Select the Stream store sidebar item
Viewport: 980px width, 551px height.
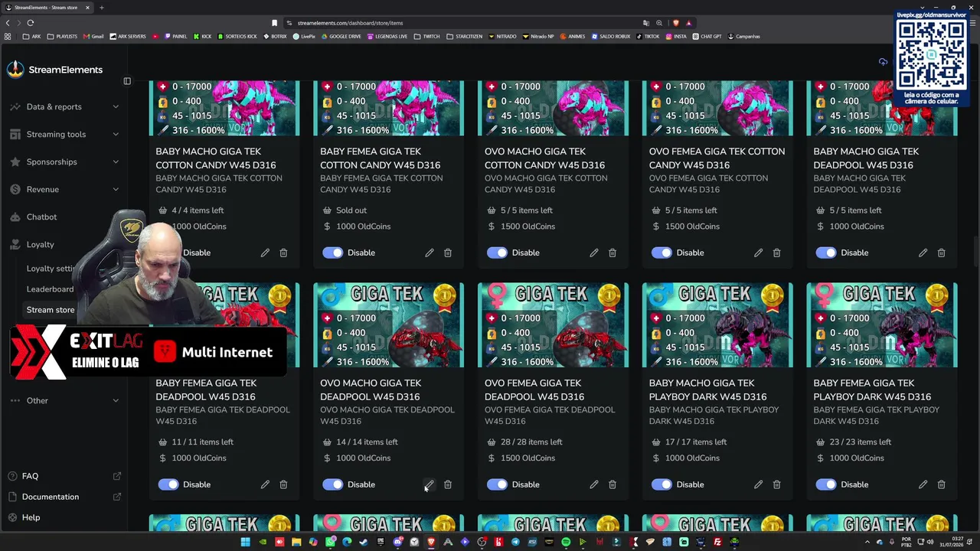51,310
